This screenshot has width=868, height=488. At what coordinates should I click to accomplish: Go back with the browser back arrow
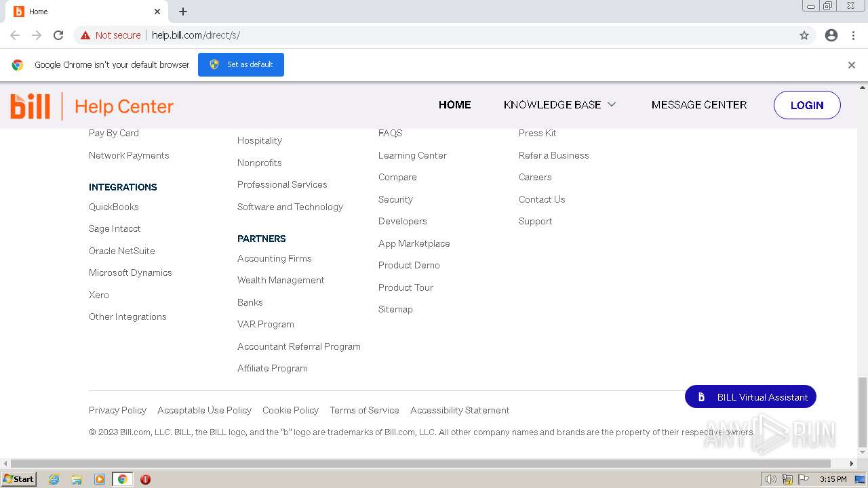pyautogui.click(x=15, y=35)
